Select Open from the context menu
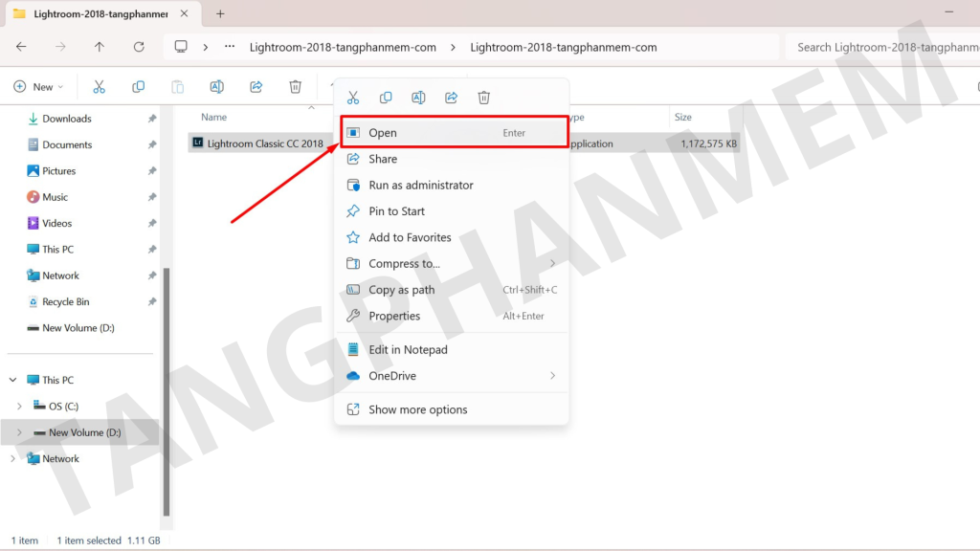The width and height of the screenshot is (980, 551). pyautogui.click(x=383, y=133)
